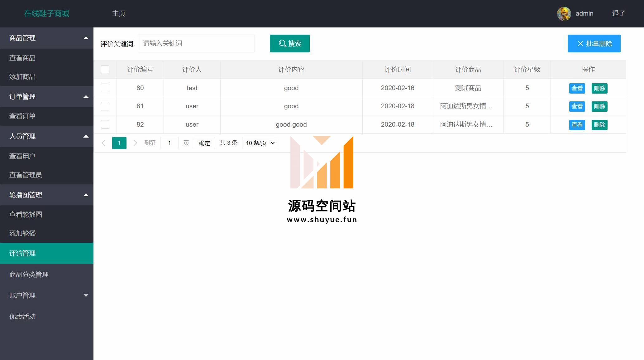Screen dimensions: 644x360
Task: Open 查看订单 in the sidebar
Action: coord(47,116)
